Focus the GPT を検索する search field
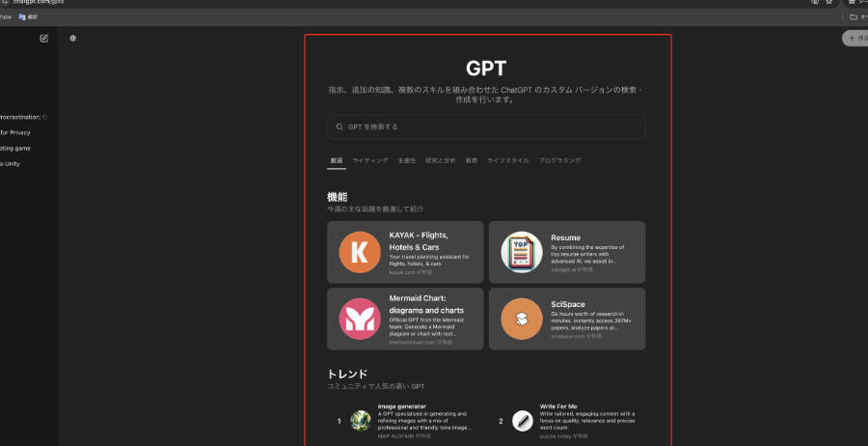This screenshot has width=868, height=446. click(486, 126)
